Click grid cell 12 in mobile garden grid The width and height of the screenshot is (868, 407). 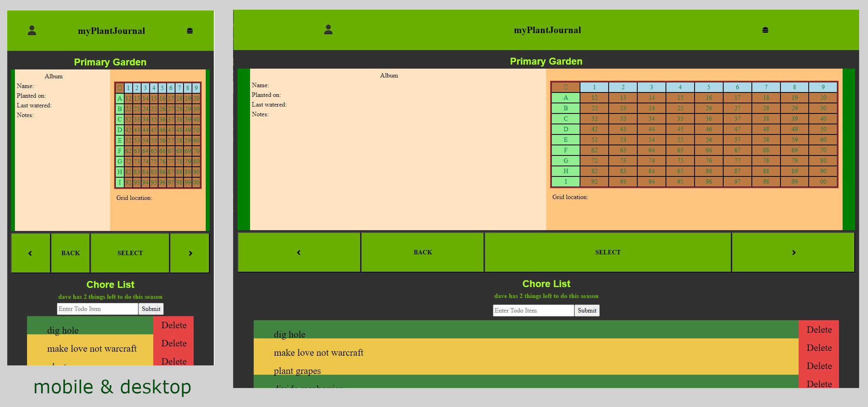pos(128,99)
